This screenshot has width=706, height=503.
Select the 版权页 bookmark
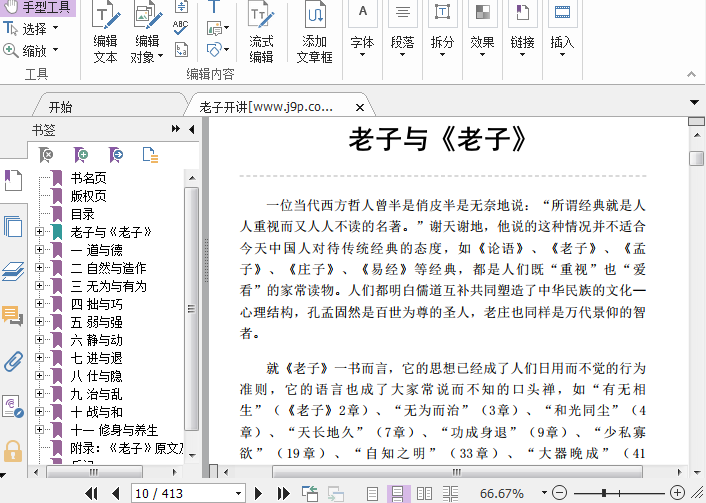(88, 196)
